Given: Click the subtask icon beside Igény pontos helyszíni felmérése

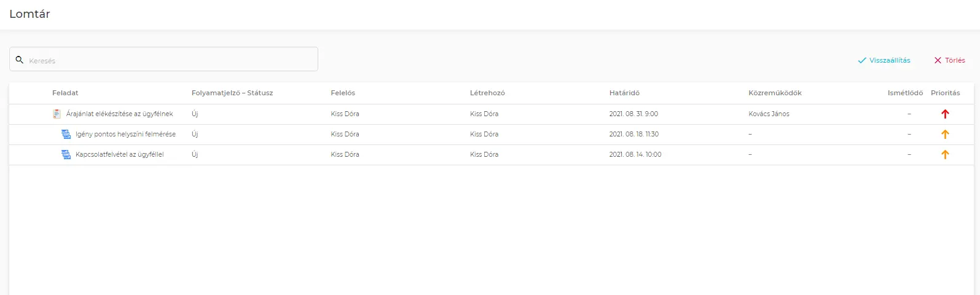Looking at the screenshot, I should pos(66,134).
